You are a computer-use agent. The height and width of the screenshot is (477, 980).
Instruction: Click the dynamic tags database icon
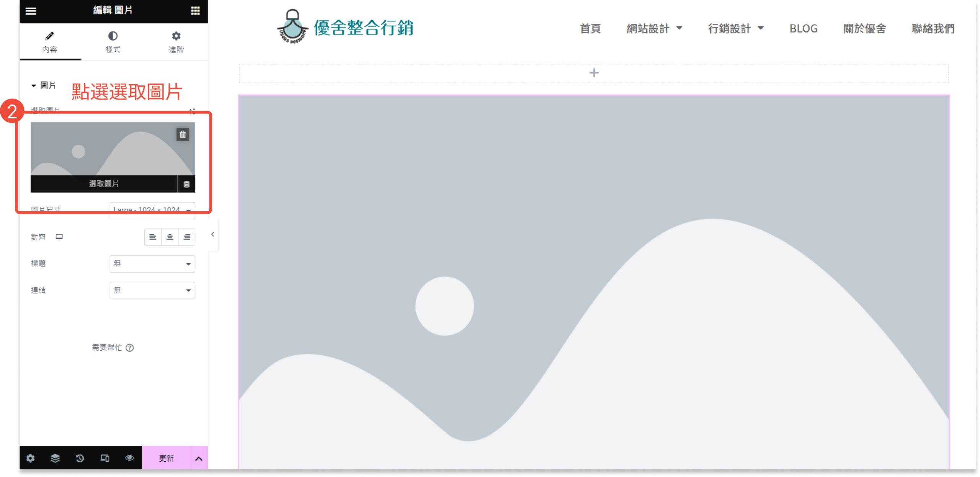tap(186, 184)
